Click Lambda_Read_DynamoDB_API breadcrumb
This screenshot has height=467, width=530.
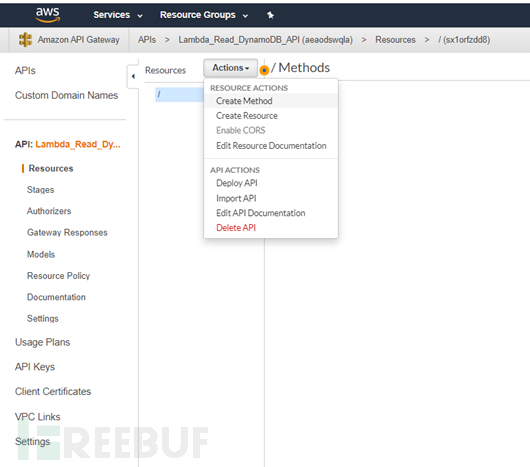coord(265,40)
